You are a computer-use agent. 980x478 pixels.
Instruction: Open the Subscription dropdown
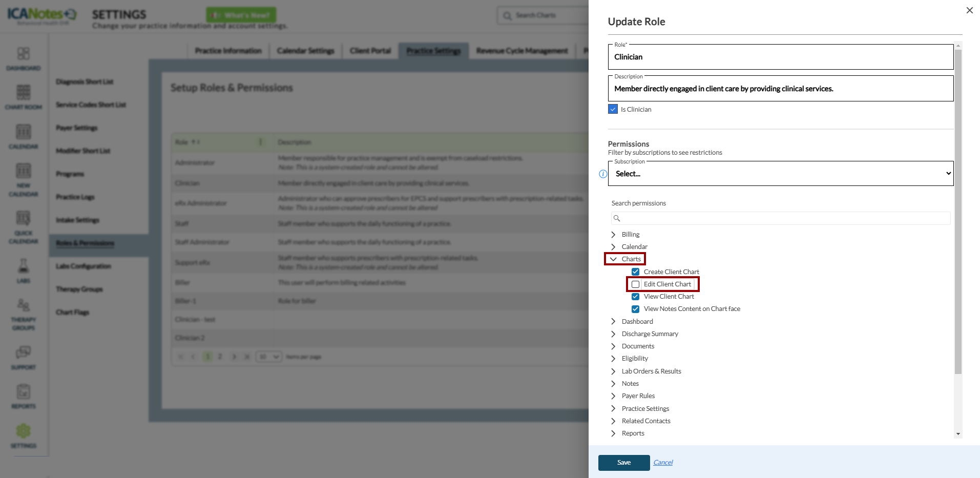[780, 174]
